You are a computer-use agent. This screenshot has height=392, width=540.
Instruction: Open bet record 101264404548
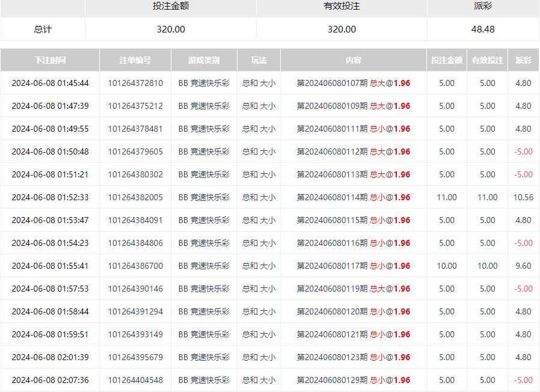135,380
